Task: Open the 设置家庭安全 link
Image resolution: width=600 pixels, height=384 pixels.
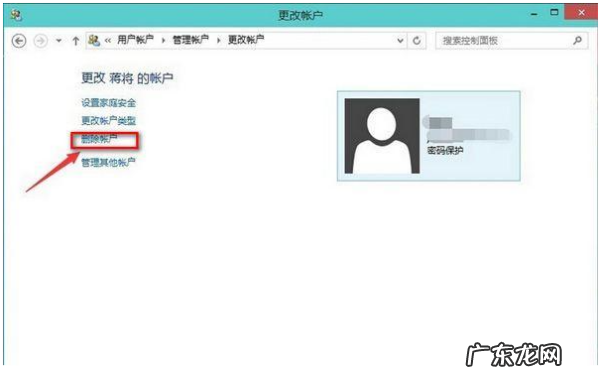Action: coord(109,103)
